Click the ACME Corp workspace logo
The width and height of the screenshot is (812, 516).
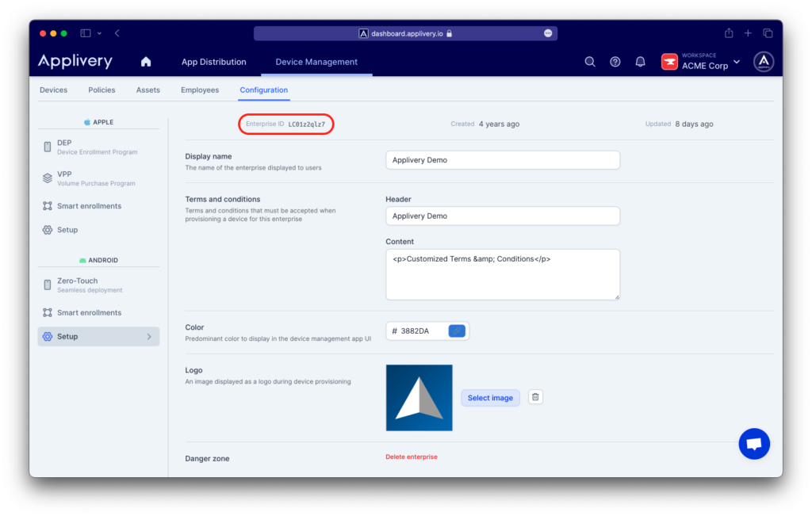pos(669,62)
